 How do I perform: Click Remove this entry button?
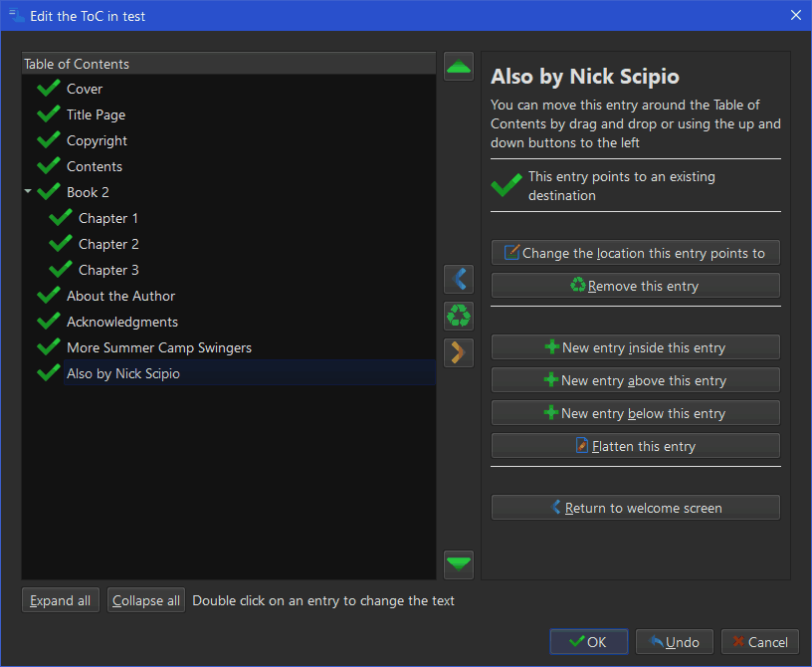(x=636, y=286)
